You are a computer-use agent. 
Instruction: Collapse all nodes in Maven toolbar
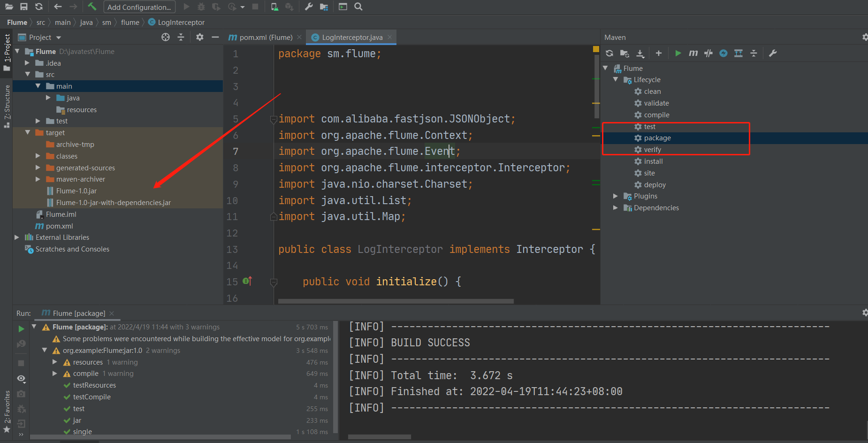coord(754,53)
